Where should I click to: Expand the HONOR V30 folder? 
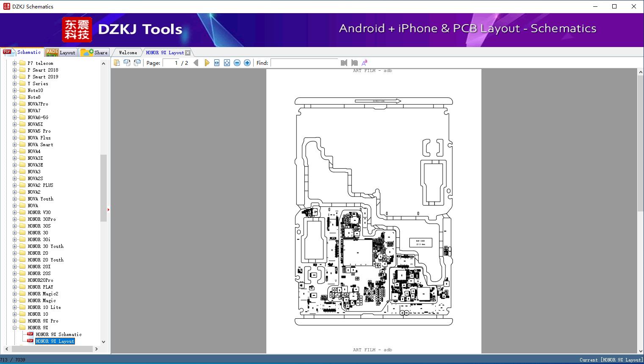(x=15, y=212)
